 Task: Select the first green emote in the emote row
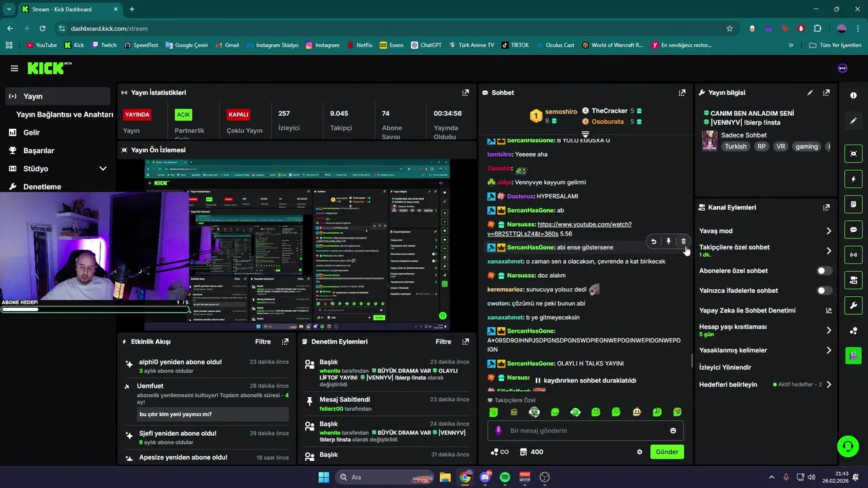494,412
